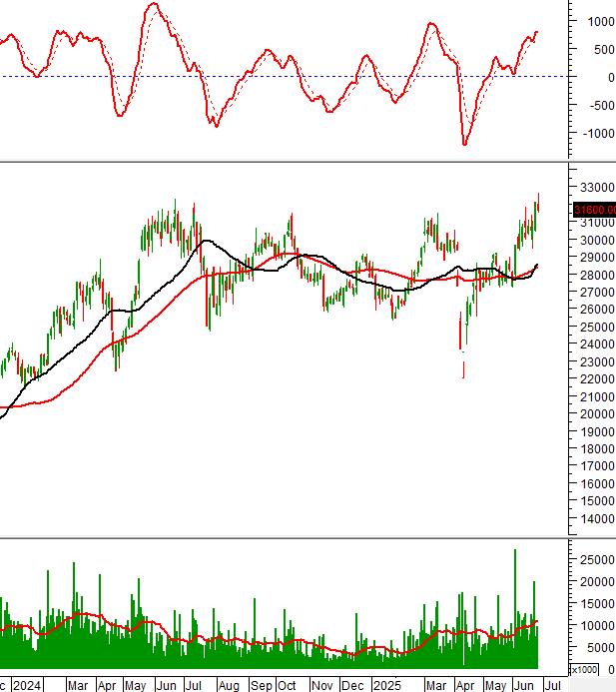Click the 17000 price axis label
This screenshot has width=616, height=692.
[597, 466]
